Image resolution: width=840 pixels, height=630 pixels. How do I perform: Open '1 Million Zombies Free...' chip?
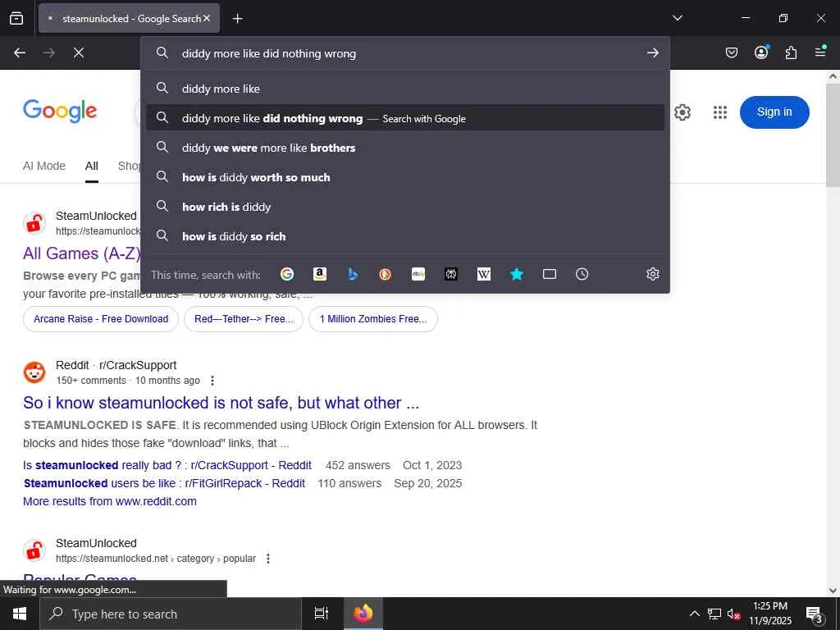pos(373,319)
